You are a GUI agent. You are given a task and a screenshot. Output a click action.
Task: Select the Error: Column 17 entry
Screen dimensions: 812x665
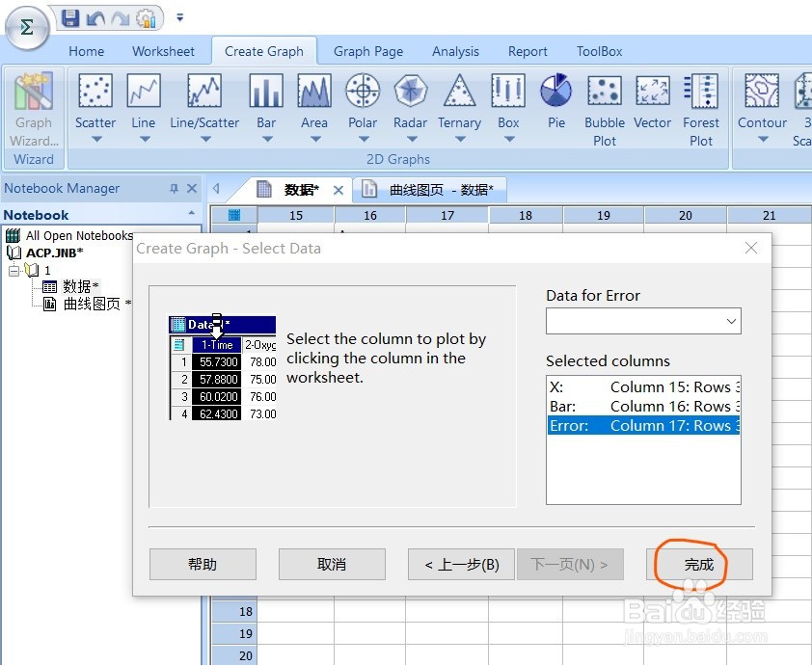[x=643, y=425]
